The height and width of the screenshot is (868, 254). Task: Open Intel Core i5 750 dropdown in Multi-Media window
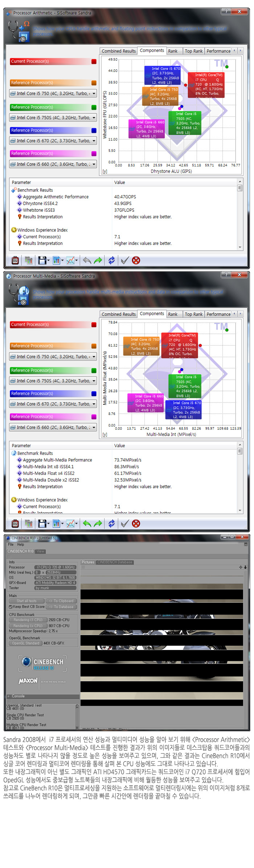53,356
